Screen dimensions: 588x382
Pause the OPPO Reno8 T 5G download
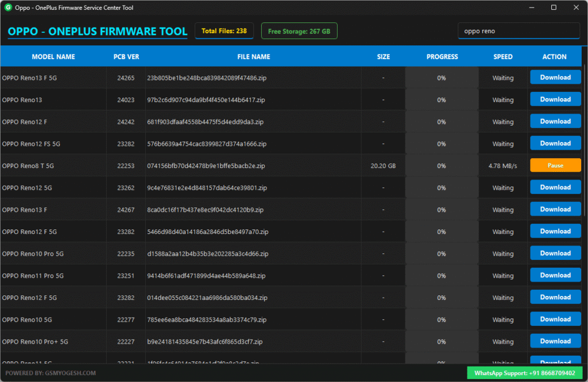555,165
